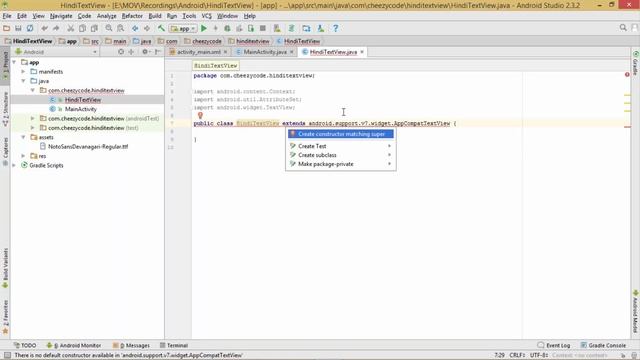
Task: Choose Make package-private option
Action: point(341,164)
